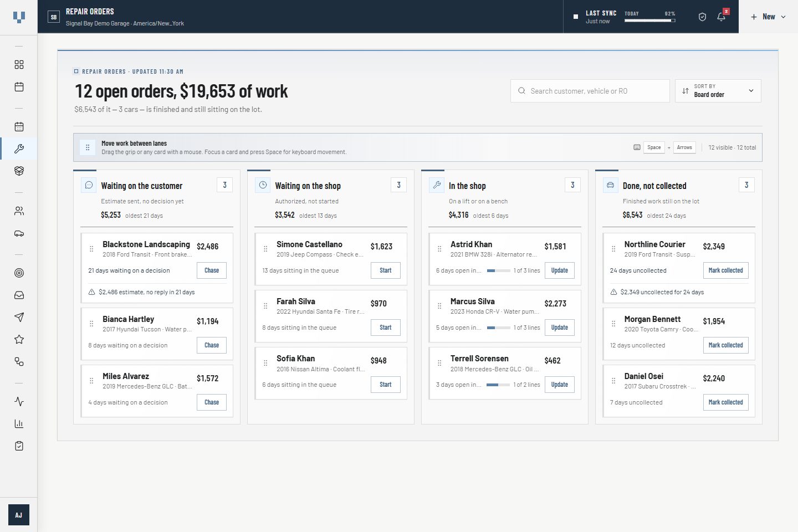The width and height of the screenshot is (798, 532).
Task: Click the shield check icon in header
Action: (x=702, y=17)
